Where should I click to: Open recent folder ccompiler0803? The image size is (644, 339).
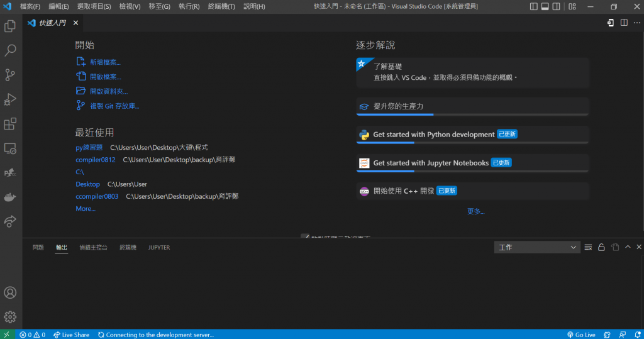click(x=97, y=196)
